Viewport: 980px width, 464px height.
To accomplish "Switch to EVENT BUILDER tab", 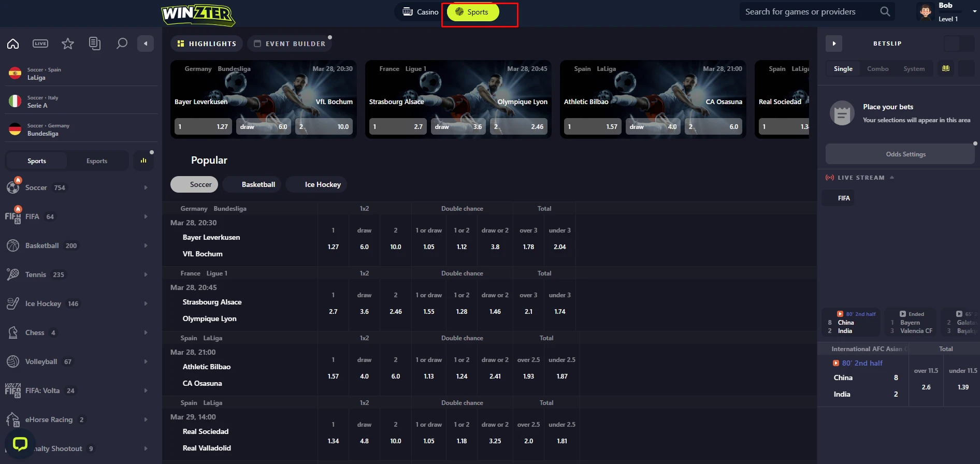I will [x=290, y=44].
